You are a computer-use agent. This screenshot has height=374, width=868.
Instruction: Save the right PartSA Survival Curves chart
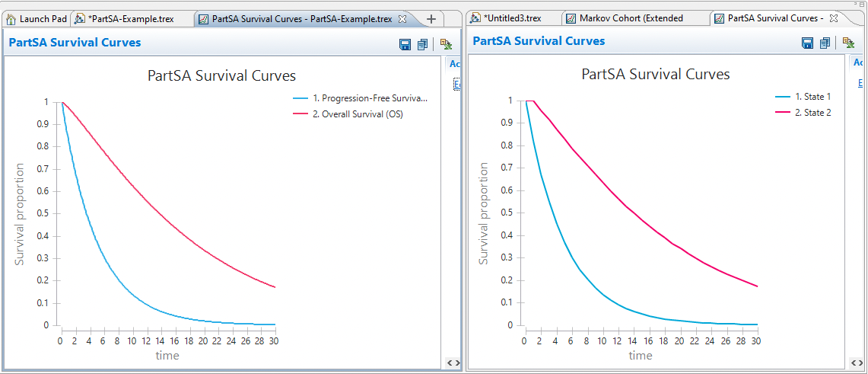tap(807, 43)
